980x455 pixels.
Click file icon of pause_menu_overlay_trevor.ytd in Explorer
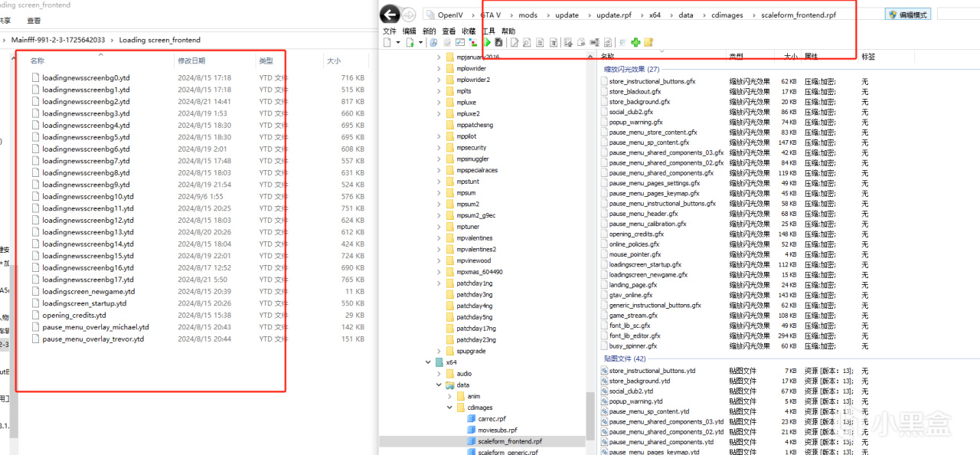(35, 339)
